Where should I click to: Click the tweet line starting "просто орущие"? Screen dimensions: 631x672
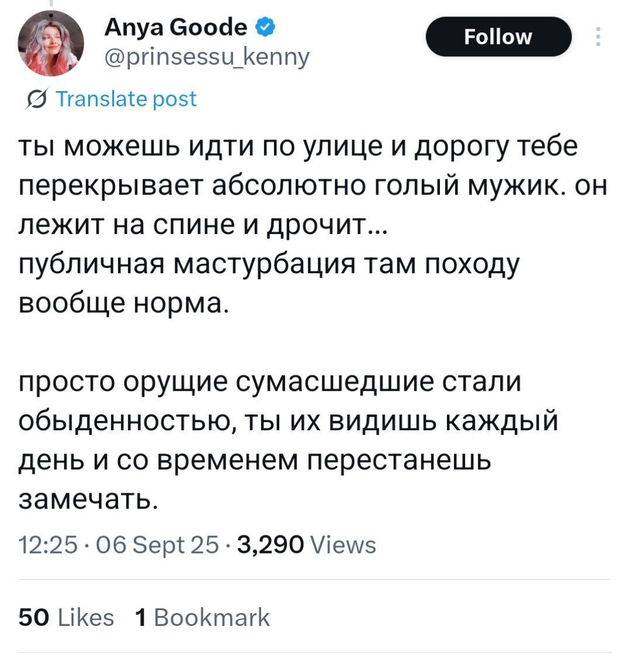(270, 382)
